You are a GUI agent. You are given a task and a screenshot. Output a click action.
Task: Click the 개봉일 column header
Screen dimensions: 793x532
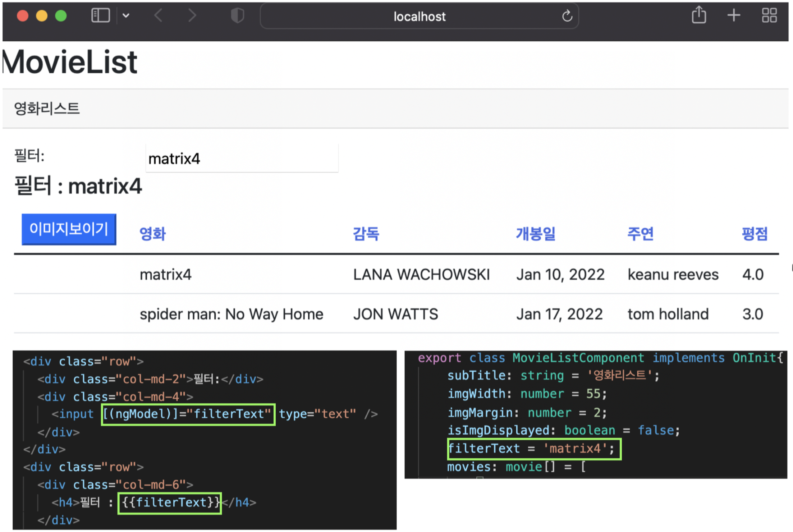(x=536, y=234)
